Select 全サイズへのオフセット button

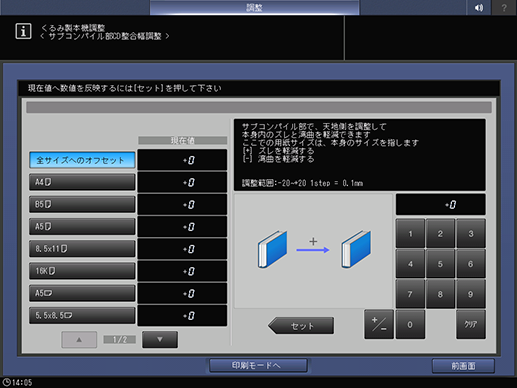(82, 160)
